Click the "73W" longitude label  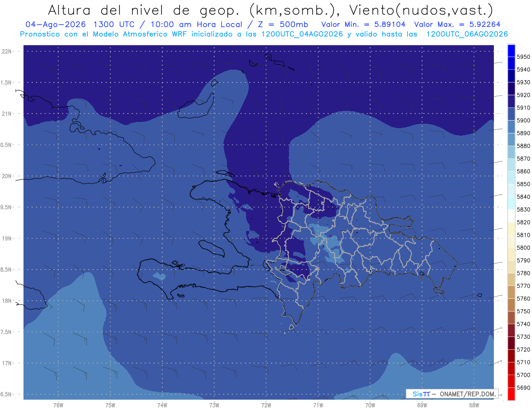[x=214, y=405]
